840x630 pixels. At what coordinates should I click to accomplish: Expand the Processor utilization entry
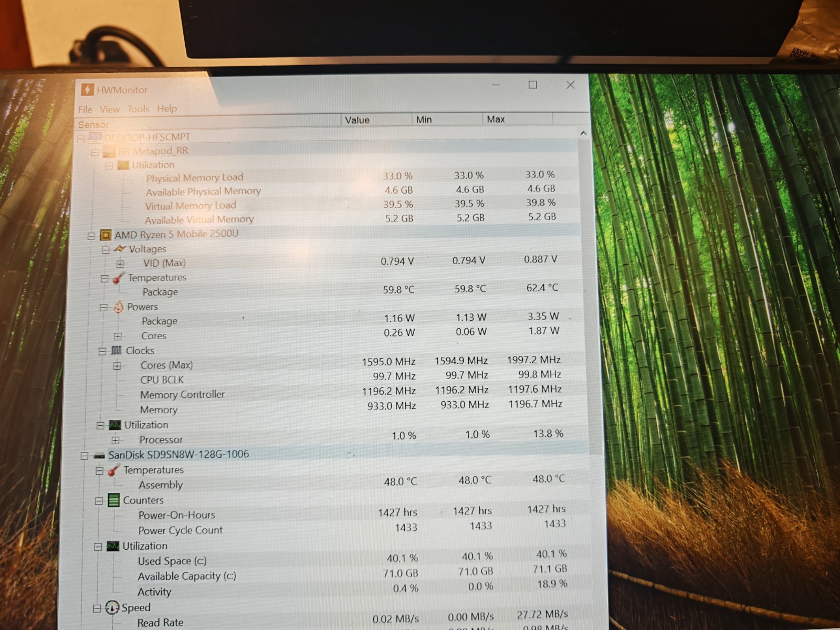[x=115, y=440]
